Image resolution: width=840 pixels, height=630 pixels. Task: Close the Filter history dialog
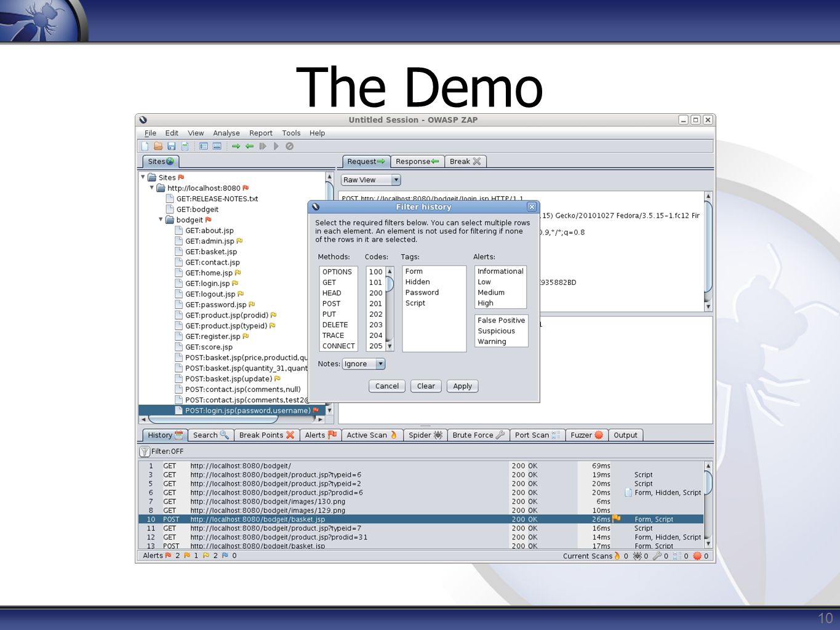click(532, 207)
